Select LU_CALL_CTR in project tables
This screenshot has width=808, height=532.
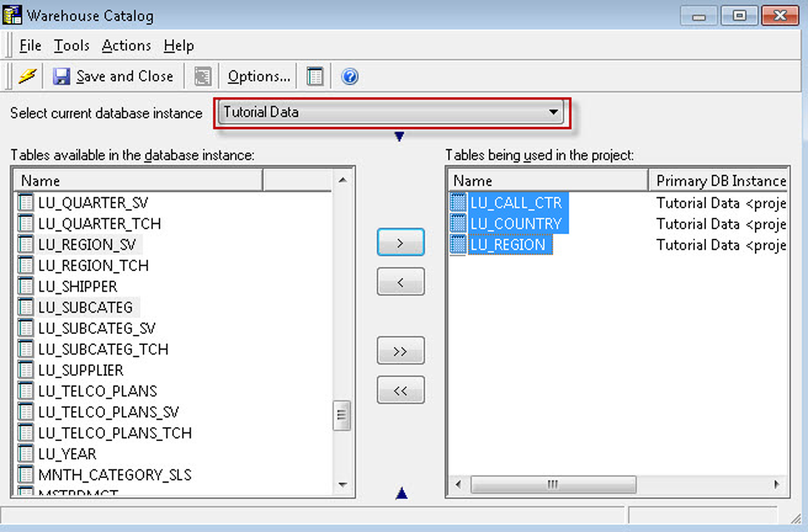(x=516, y=202)
